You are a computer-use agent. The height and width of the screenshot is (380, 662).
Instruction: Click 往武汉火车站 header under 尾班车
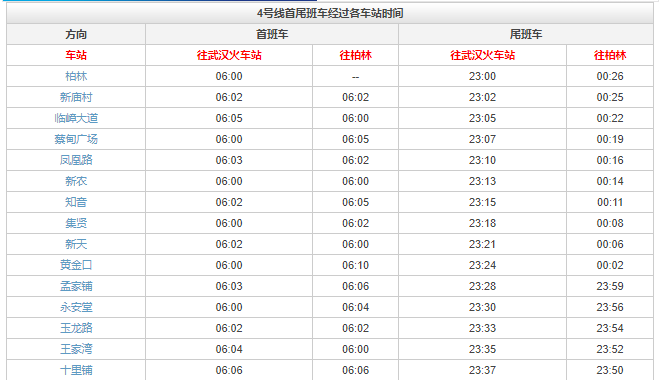(x=483, y=55)
